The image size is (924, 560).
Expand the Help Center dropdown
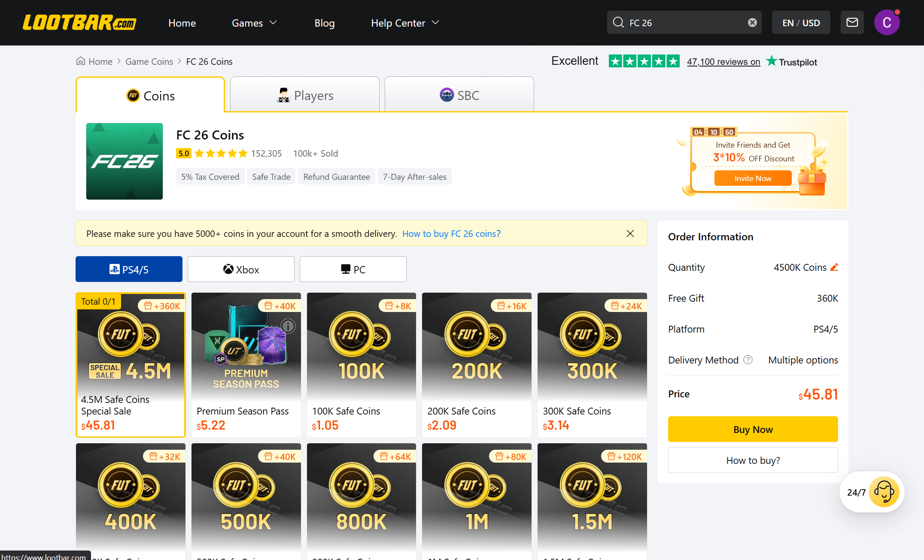pos(405,23)
